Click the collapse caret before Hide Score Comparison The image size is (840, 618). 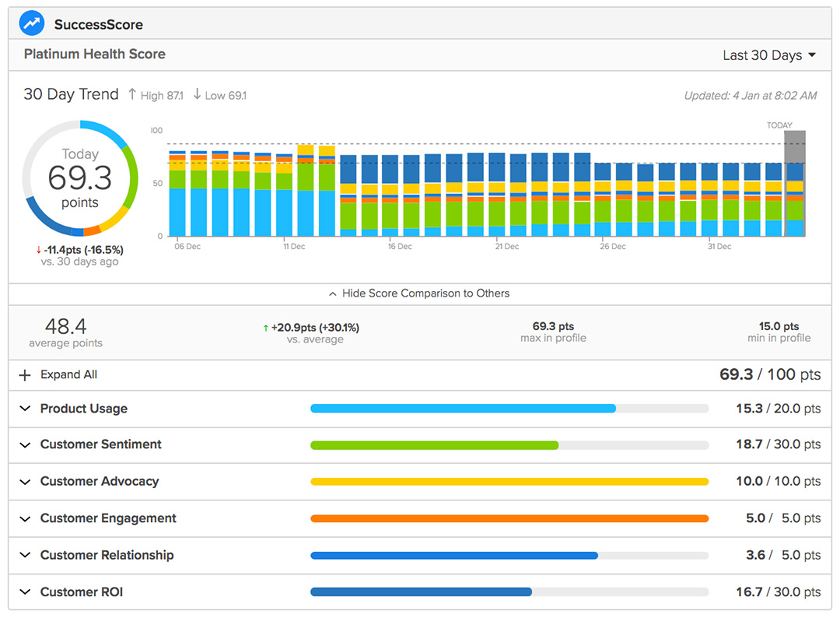[x=333, y=293]
